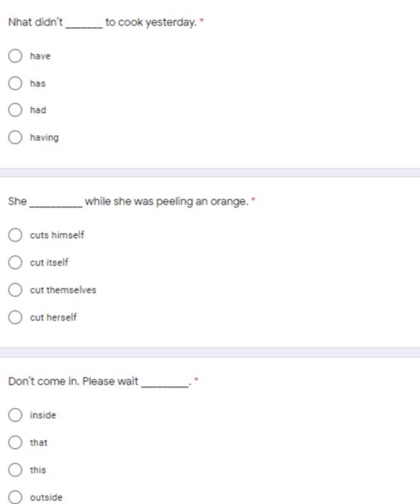420x504 pixels.
Task: Select 'cut themselves' radio button
Action: coord(15,290)
